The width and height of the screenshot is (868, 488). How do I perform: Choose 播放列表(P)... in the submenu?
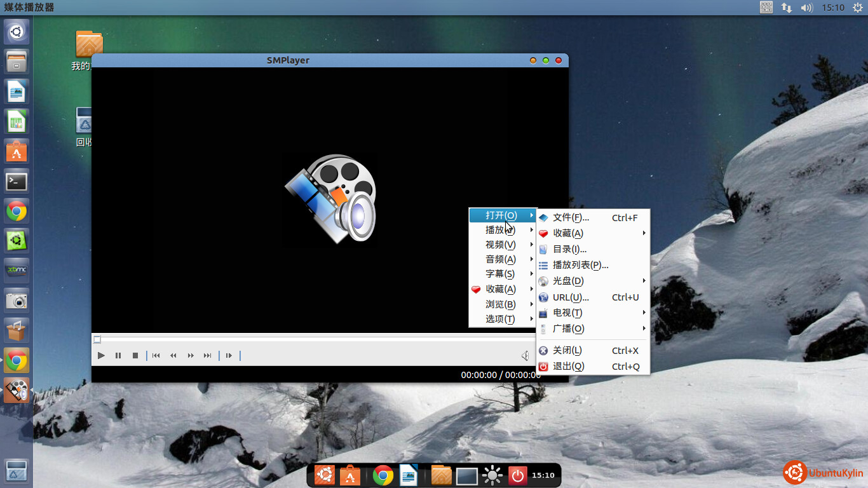pos(580,266)
